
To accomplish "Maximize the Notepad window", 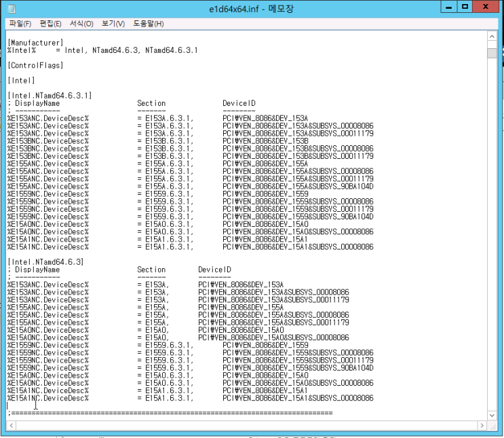I will (465, 7).
